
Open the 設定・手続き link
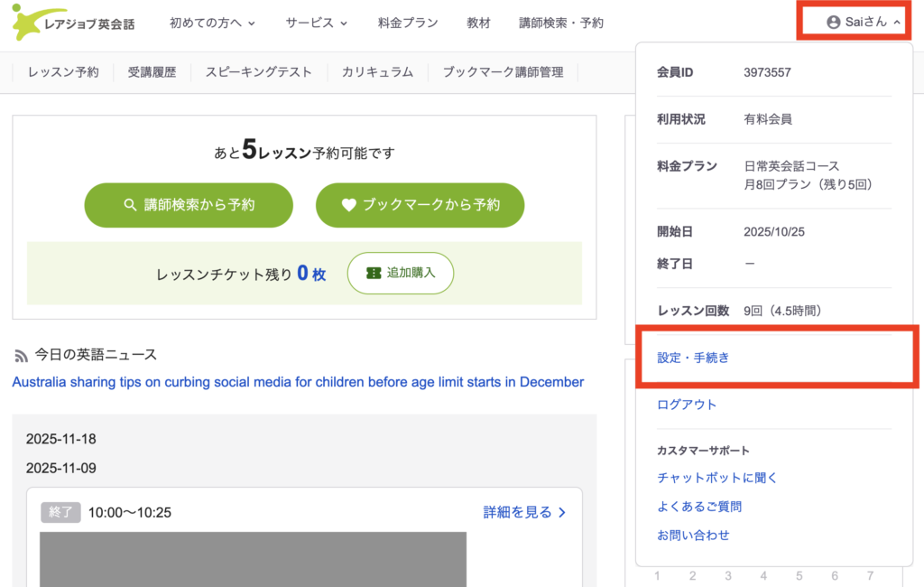point(693,358)
